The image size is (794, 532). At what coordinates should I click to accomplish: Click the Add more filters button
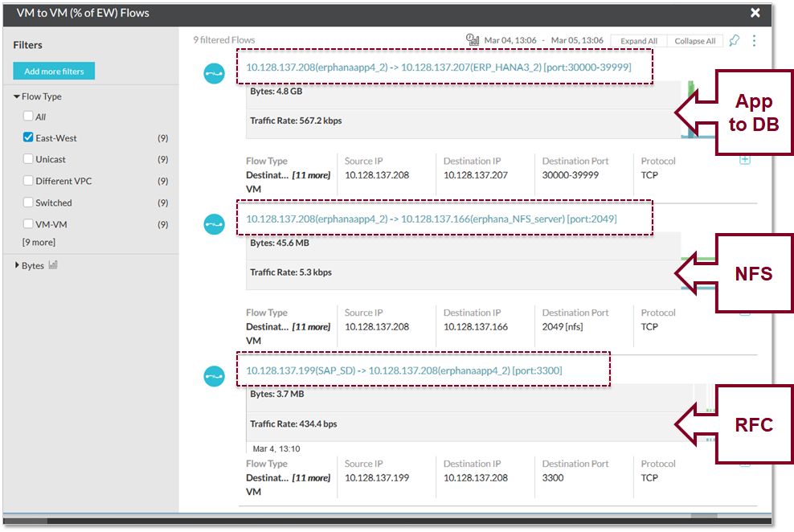(54, 72)
